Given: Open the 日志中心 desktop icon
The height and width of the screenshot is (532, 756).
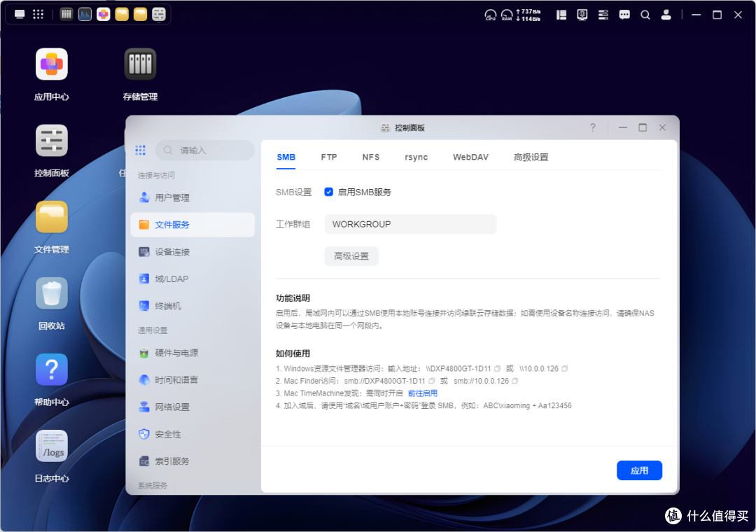Looking at the screenshot, I should (52, 446).
